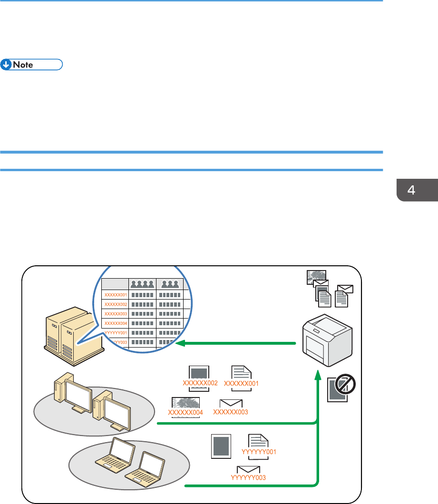This screenshot has width=438, height=504.
Task: Click the framed image icon labeled XXXXXX002
Action: click(199, 378)
